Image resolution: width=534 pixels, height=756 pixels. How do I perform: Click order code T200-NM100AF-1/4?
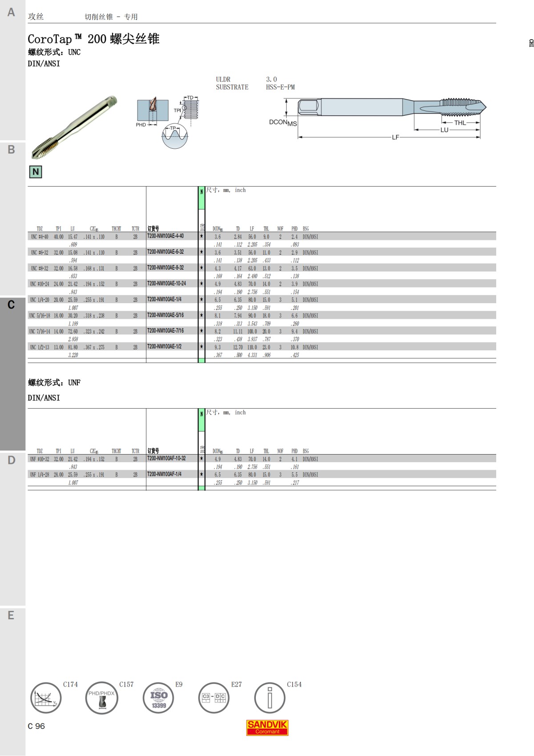164,474
